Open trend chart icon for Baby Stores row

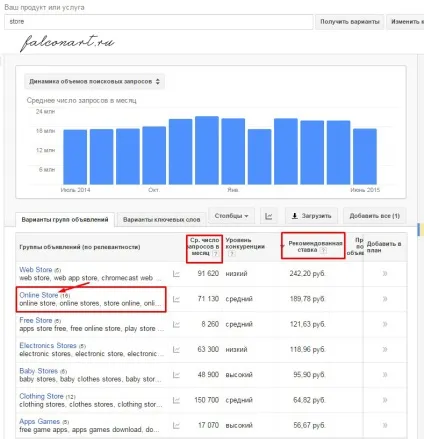(x=176, y=375)
